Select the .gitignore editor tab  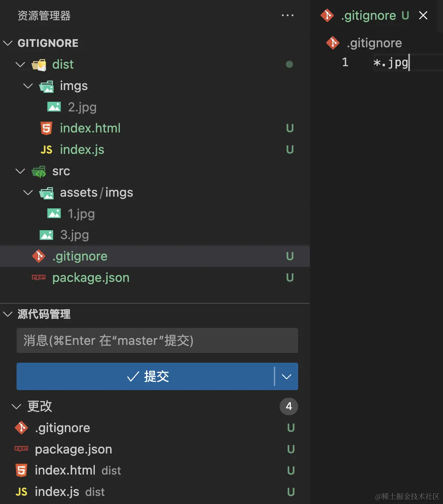tap(368, 15)
